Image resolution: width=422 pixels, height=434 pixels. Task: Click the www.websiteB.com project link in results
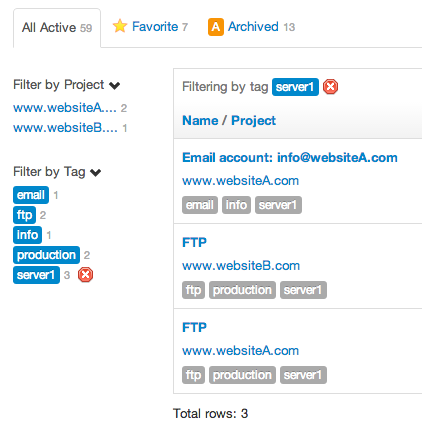(x=241, y=266)
